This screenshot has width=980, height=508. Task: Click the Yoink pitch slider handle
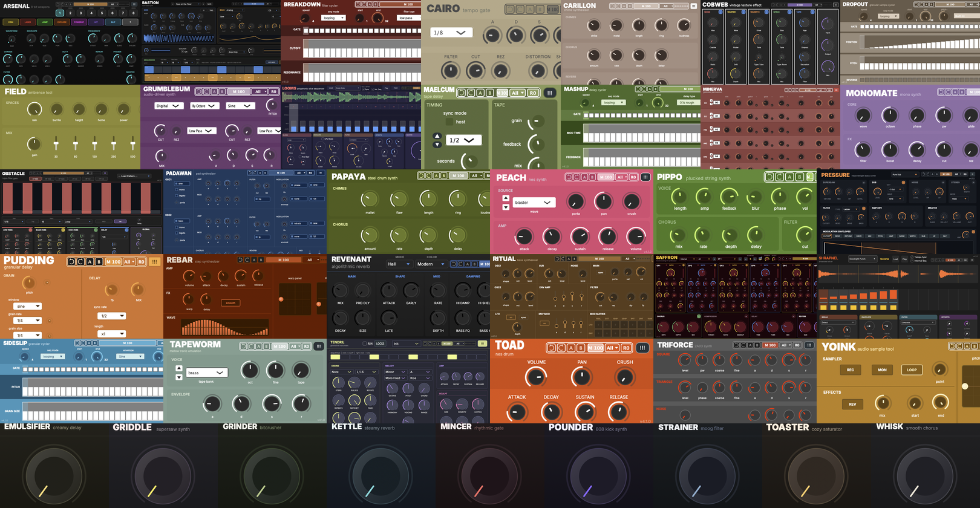coord(965,386)
